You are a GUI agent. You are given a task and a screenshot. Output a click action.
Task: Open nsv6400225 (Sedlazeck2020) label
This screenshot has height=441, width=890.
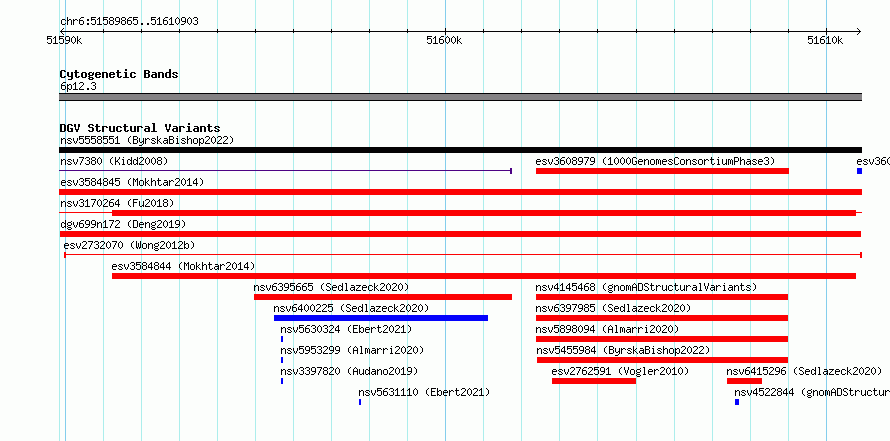pos(351,308)
